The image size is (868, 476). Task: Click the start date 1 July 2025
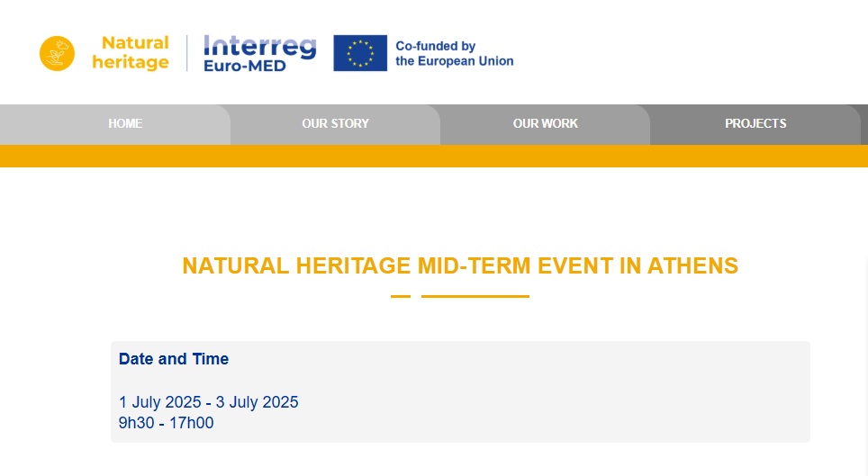pyautogui.click(x=160, y=402)
